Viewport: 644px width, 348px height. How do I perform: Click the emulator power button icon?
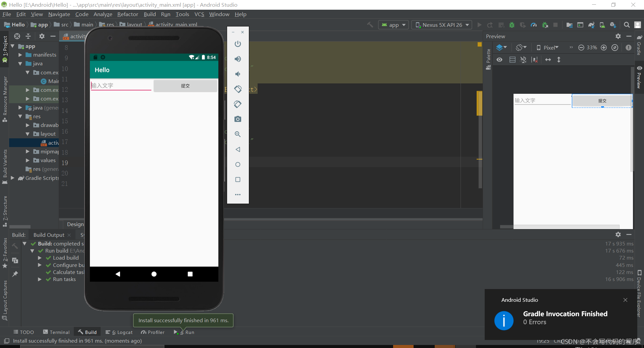coord(238,44)
